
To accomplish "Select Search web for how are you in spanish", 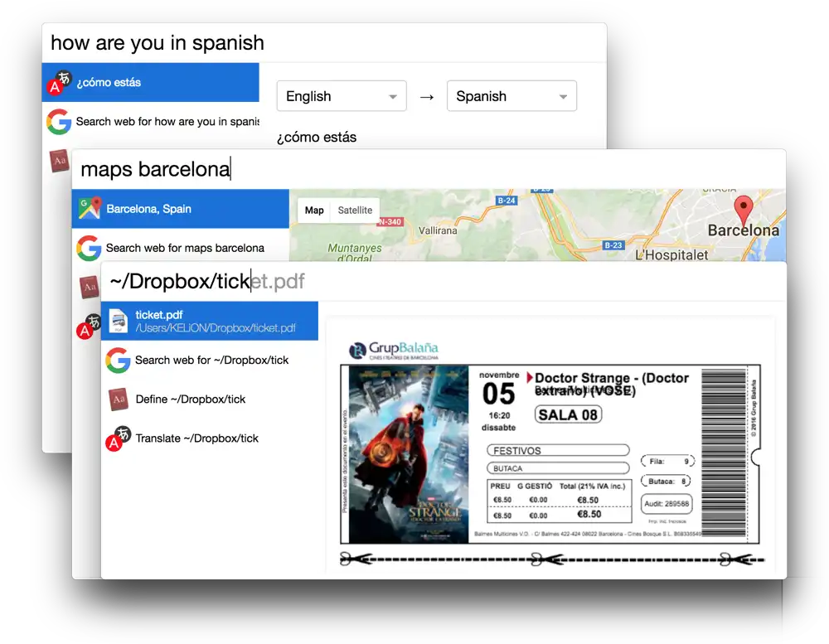I will 151,122.
